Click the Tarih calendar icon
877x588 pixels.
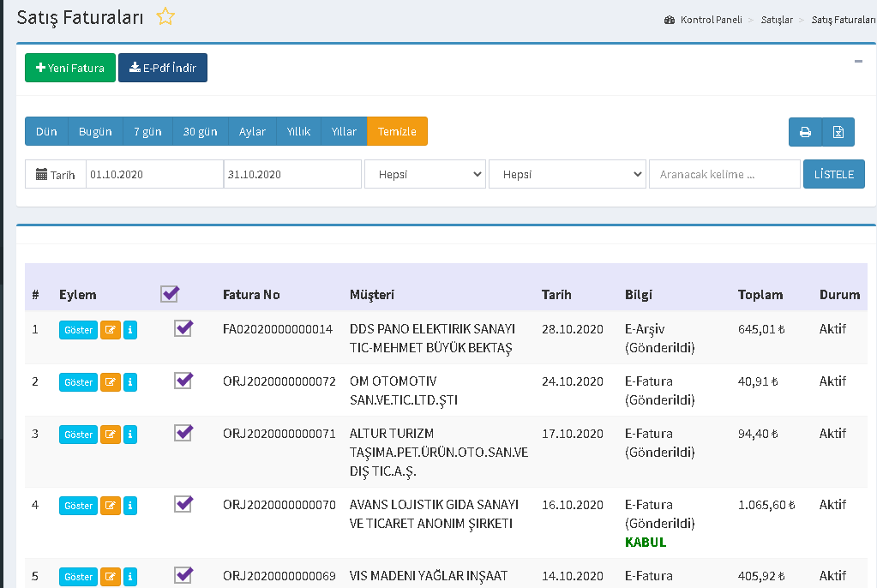pyautogui.click(x=41, y=175)
